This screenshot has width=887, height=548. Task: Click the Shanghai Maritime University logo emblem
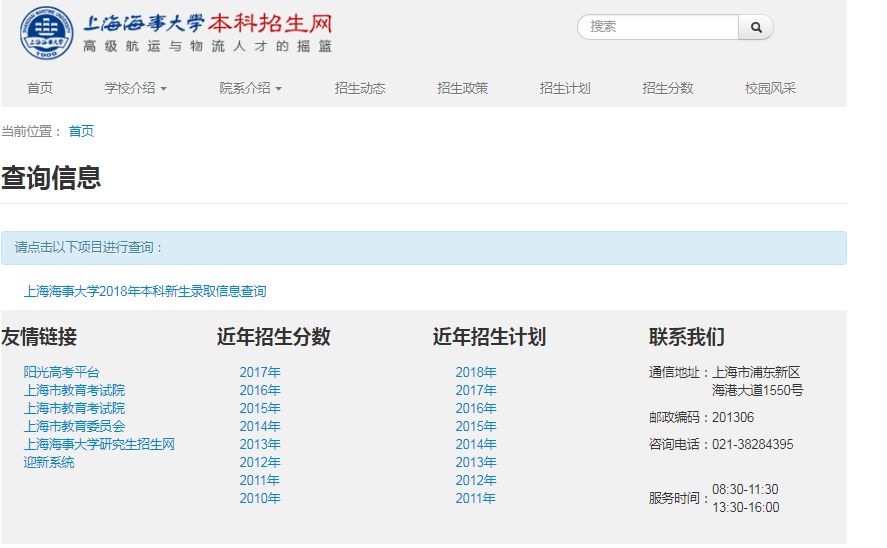46,33
